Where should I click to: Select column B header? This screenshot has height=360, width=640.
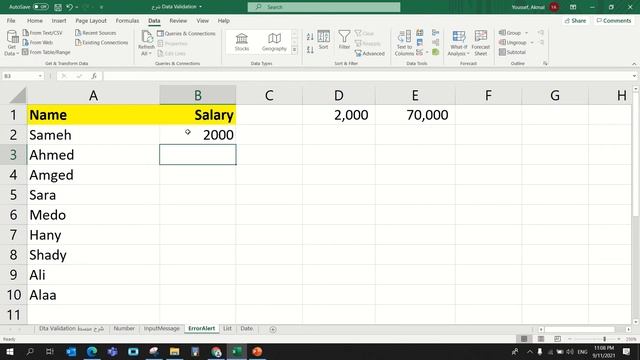(x=198, y=95)
